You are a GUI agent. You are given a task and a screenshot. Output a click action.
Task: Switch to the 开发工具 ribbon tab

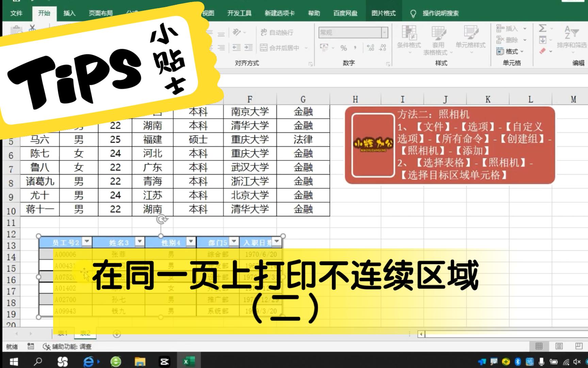point(240,13)
